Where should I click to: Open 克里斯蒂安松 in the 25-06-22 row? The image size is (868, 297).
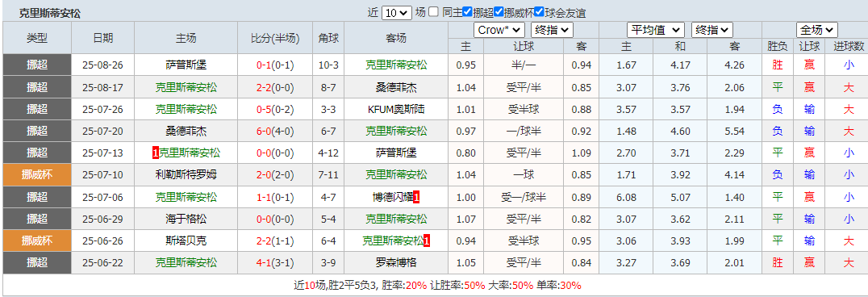(x=186, y=262)
